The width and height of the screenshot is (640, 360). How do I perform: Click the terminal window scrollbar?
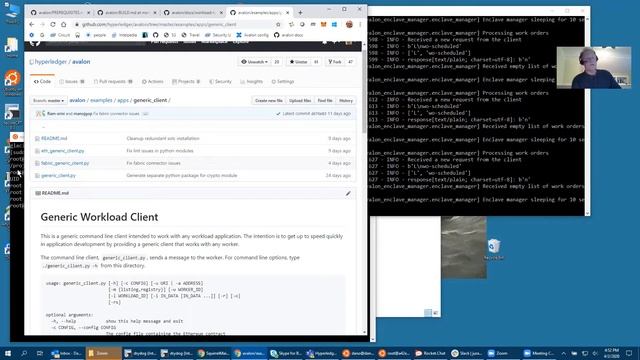[x=587, y=116]
